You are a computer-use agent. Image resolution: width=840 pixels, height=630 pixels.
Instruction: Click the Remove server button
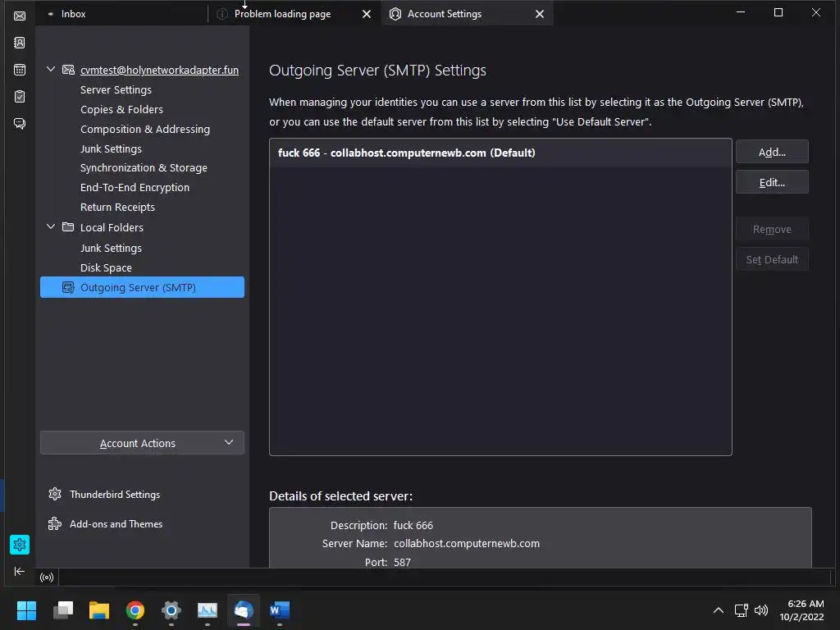click(772, 230)
